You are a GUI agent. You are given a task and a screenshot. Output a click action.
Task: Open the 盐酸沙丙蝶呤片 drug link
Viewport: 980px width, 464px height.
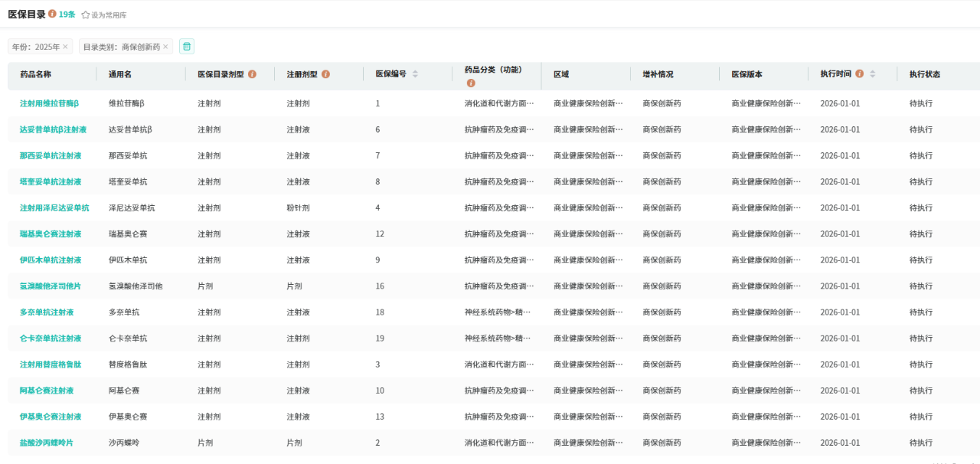tap(47, 443)
